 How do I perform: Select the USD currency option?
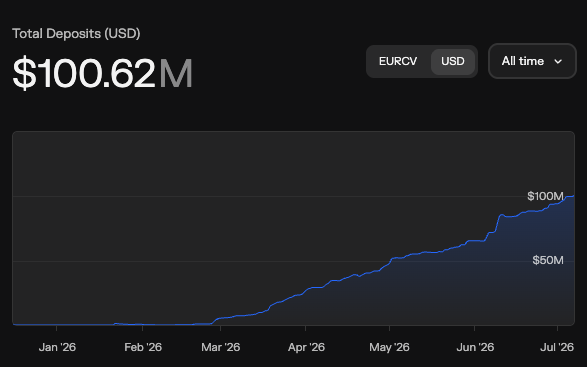point(453,61)
